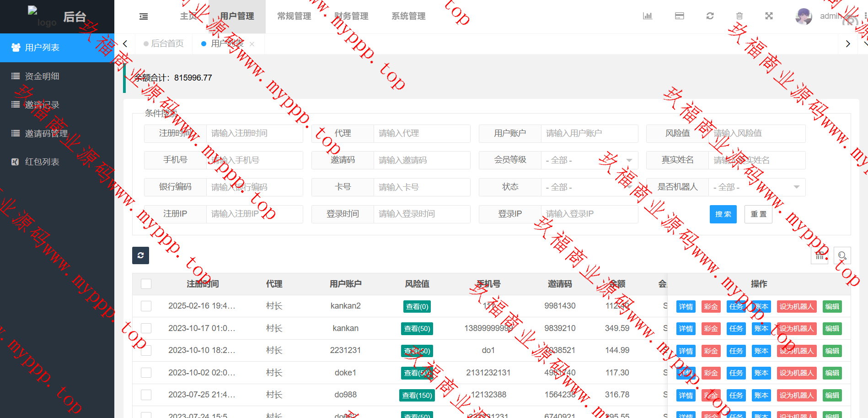Screen dimensions: 868x418
Task: Check the row checkbox for kankan2
Action: tap(146, 306)
